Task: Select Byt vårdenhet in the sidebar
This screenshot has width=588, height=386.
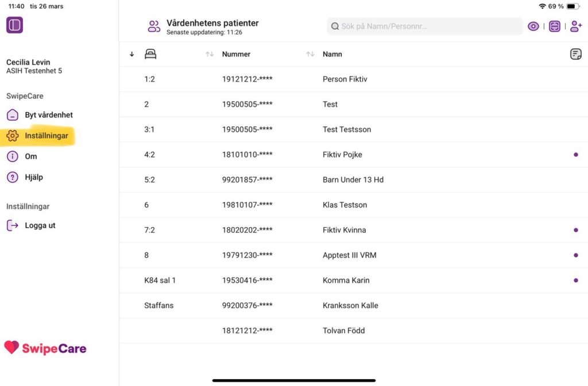Action: point(48,115)
